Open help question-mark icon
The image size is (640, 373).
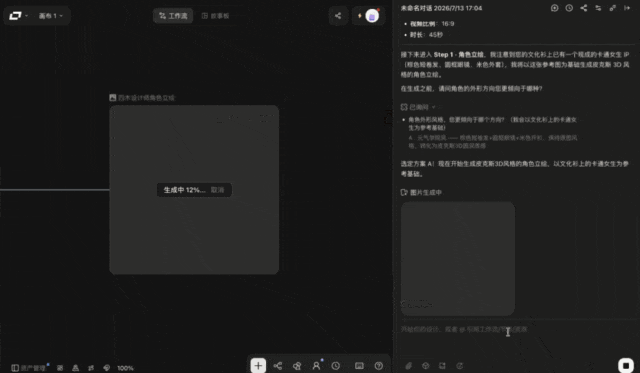[x=379, y=366]
